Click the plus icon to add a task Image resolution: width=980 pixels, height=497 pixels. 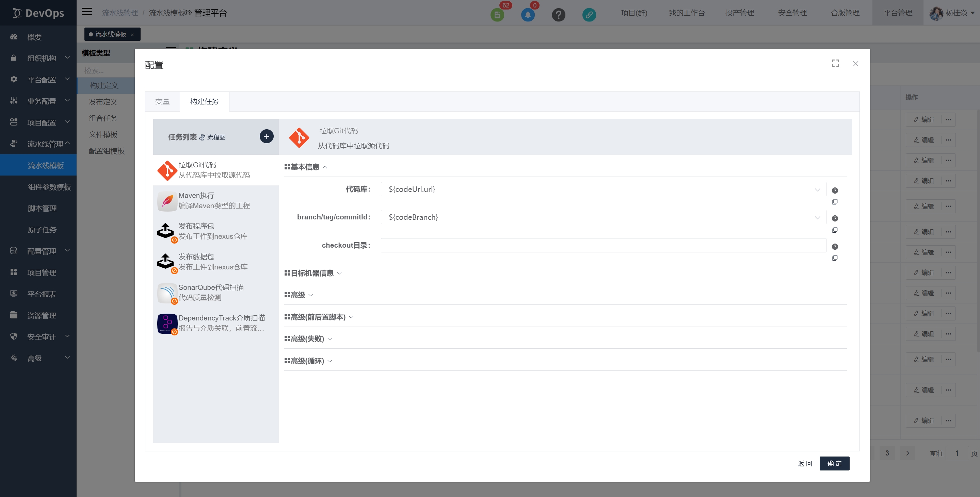tap(266, 136)
